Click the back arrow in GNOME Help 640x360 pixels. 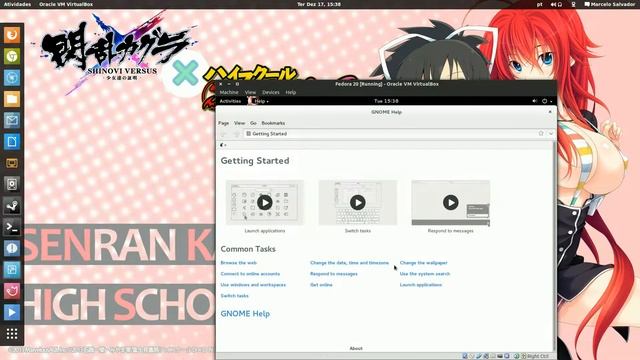point(223,134)
